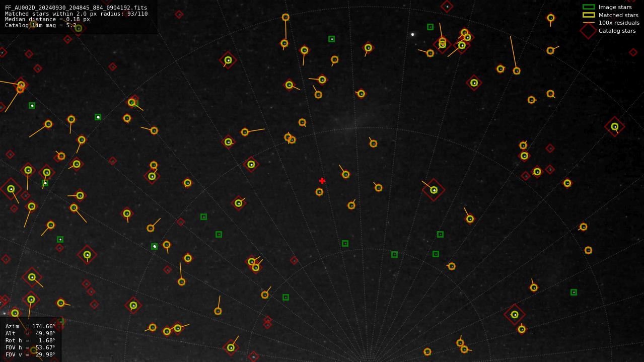
Task: Select the 'Catalog stars' legend label
Action: coord(617,31)
